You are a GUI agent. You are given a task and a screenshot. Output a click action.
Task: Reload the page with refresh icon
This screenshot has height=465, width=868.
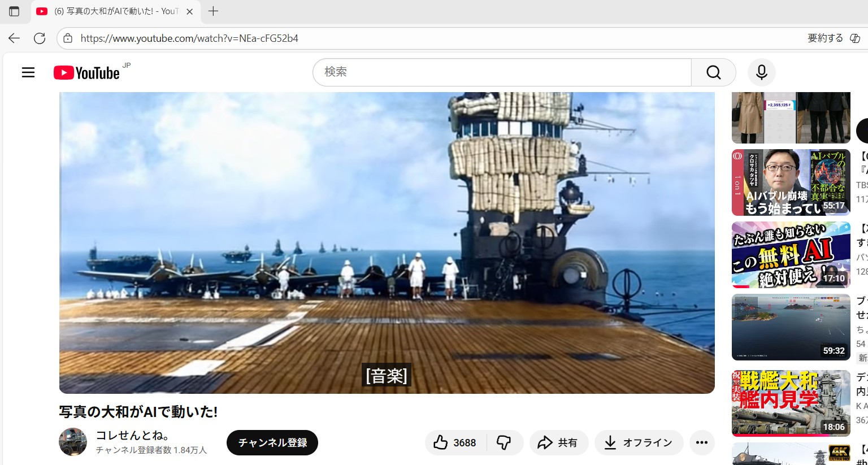40,38
